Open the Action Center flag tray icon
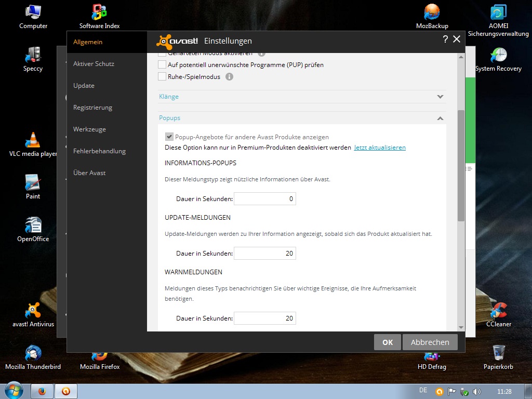The height and width of the screenshot is (399, 532). (x=451, y=392)
